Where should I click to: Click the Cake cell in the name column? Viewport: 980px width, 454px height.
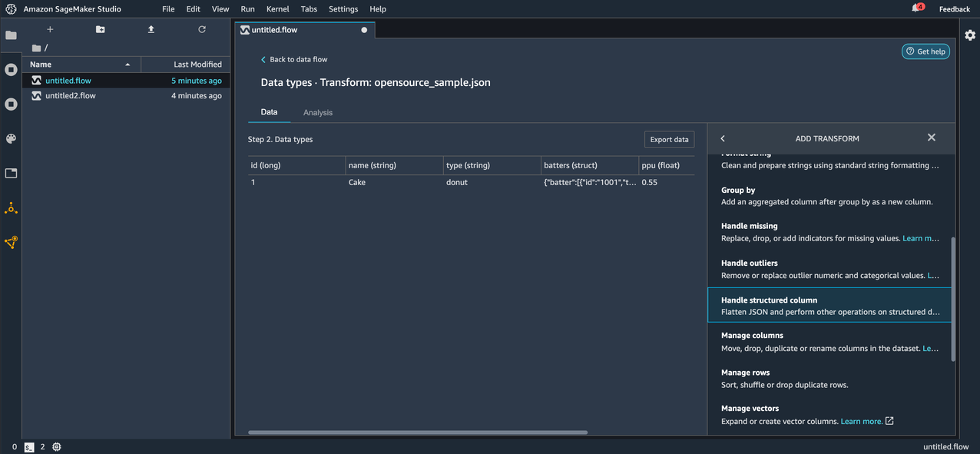tap(394, 183)
